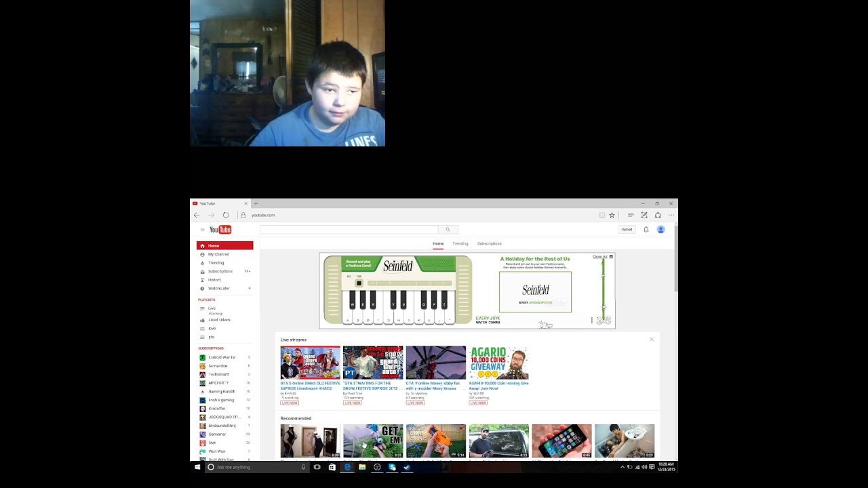This screenshot has height=488, width=868.
Task: Open Action Center notifications icon
Action: 652,467
